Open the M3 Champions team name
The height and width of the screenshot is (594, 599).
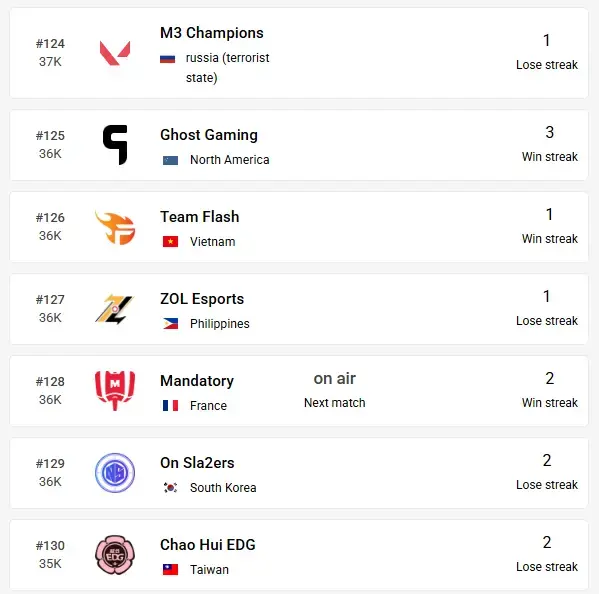(212, 33)
